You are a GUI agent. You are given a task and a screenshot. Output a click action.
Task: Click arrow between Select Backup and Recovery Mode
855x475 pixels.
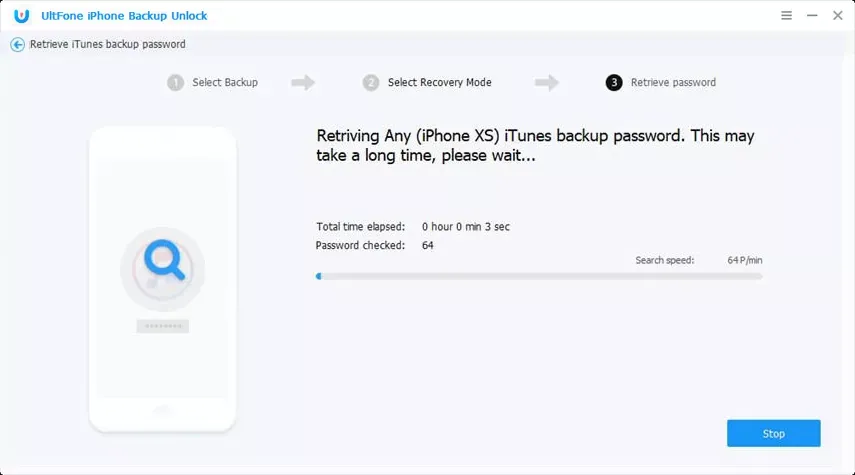point(303,82)
